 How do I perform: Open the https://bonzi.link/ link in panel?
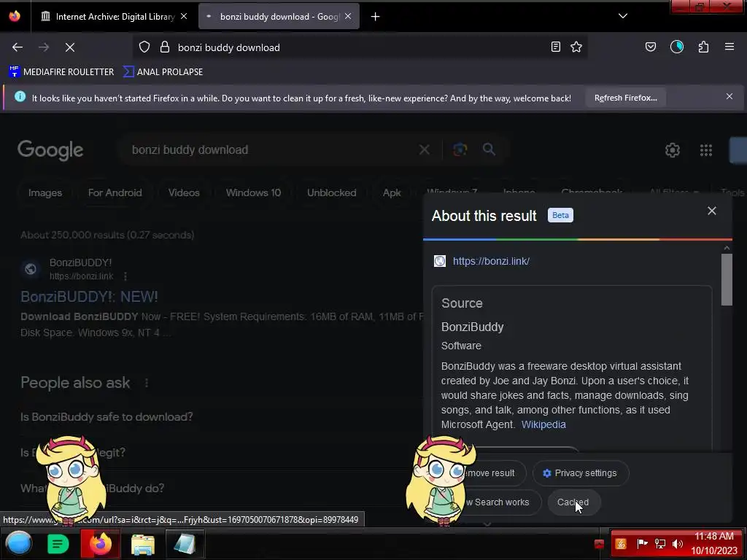tap(491, 262)
